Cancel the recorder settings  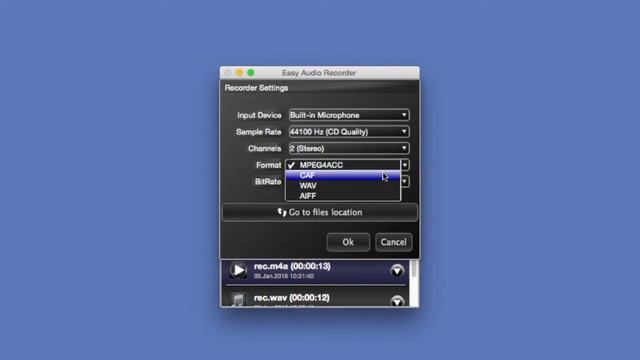click(393, 242)
